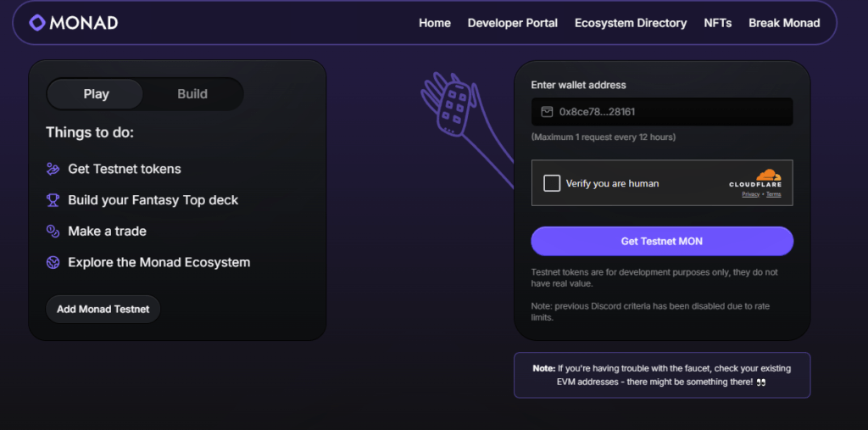The height and width of the screenshot is (430, 868).
Task: Select the Play toggle option
Action: pos(96,94)
